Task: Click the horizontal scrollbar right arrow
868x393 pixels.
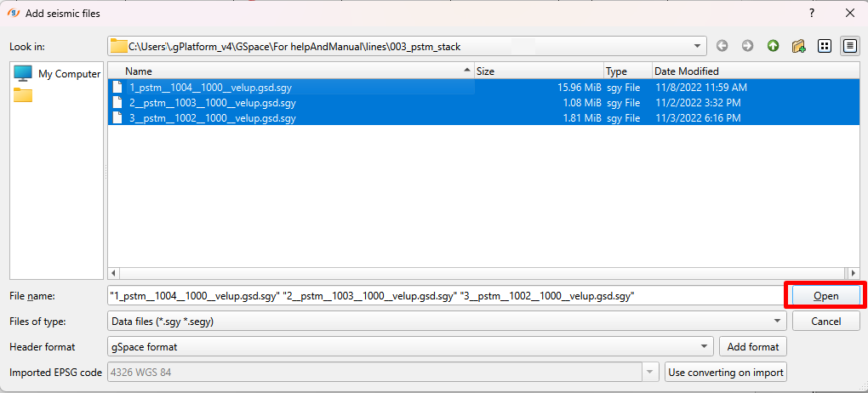Action: pyautogui.click(x=854, y=273)
